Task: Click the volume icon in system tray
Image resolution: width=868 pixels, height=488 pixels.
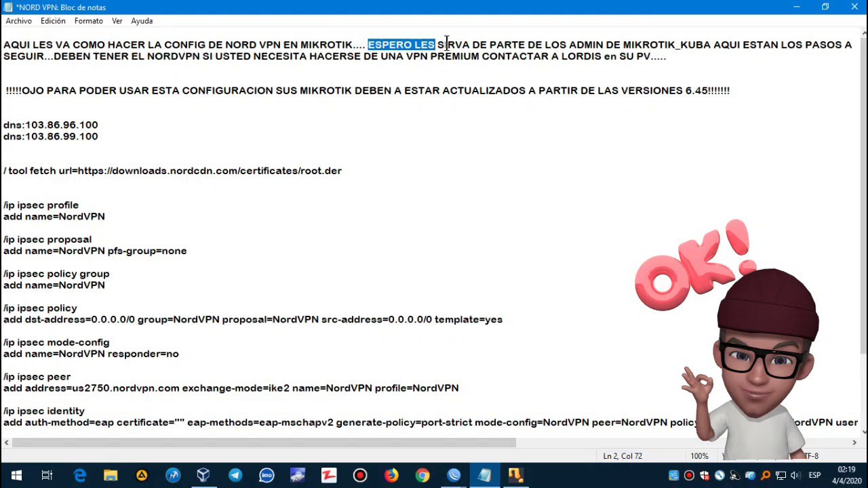Action: pyautogui.click(x=795, y=475)
